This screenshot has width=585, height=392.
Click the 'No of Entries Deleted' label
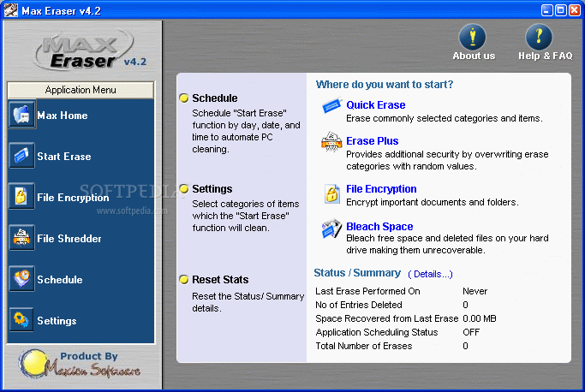coord(359,305)
